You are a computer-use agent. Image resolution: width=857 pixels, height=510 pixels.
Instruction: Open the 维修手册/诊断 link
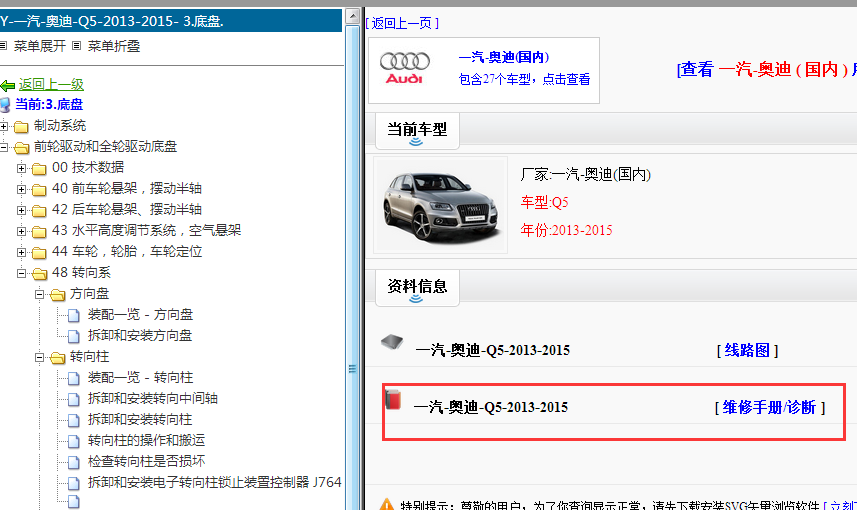point(770,407)
